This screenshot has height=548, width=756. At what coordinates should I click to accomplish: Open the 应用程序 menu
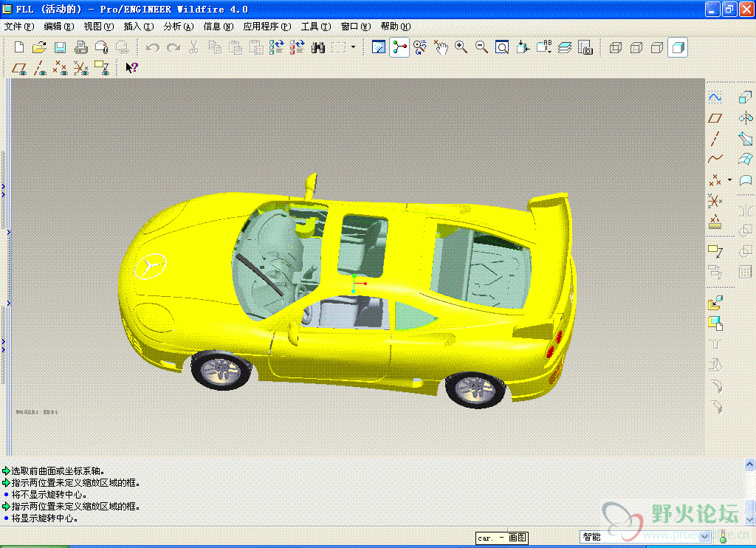click(267, 27)
